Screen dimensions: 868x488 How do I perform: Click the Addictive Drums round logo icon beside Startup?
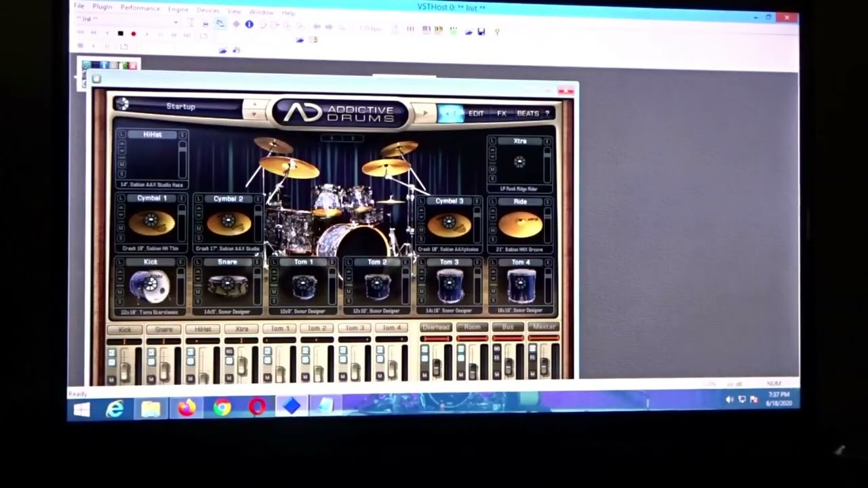click(x=122, y=104)
